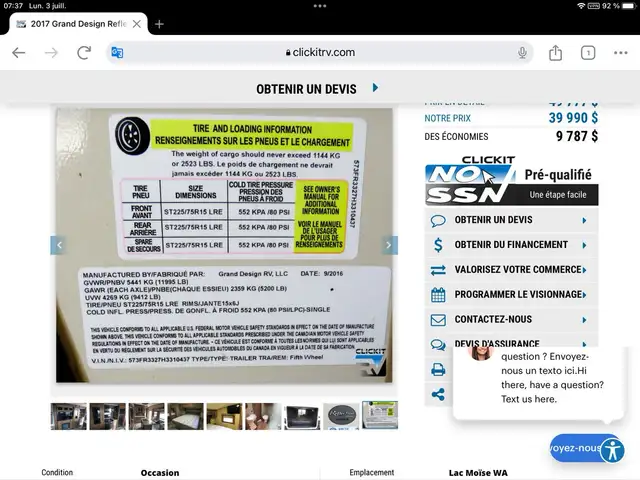640x480 pixels.
Task: Tap the Envoyez-nous text chat button
Action: click(575, 448)
